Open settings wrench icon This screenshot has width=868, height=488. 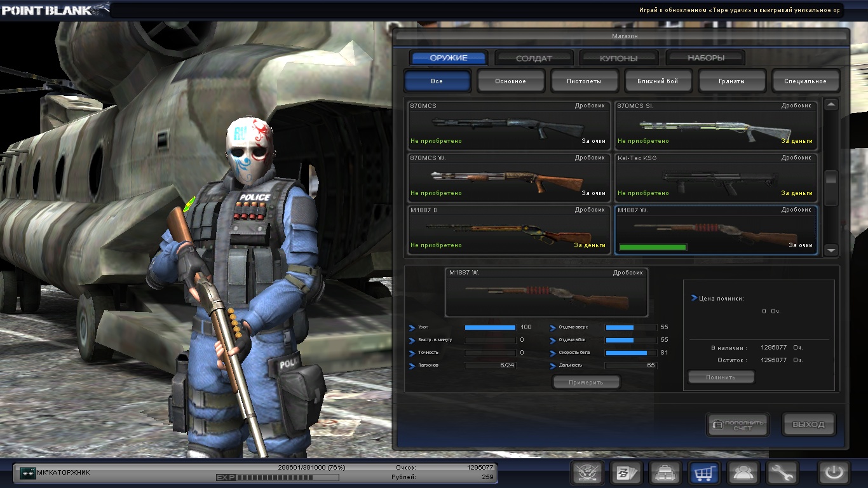[x=782, y=473]
